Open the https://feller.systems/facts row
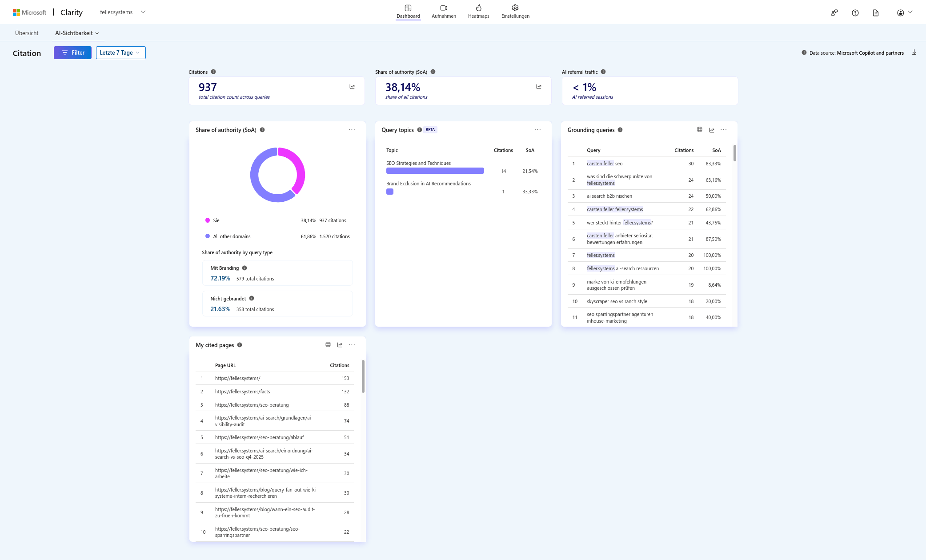 click(x=275, y=392)
